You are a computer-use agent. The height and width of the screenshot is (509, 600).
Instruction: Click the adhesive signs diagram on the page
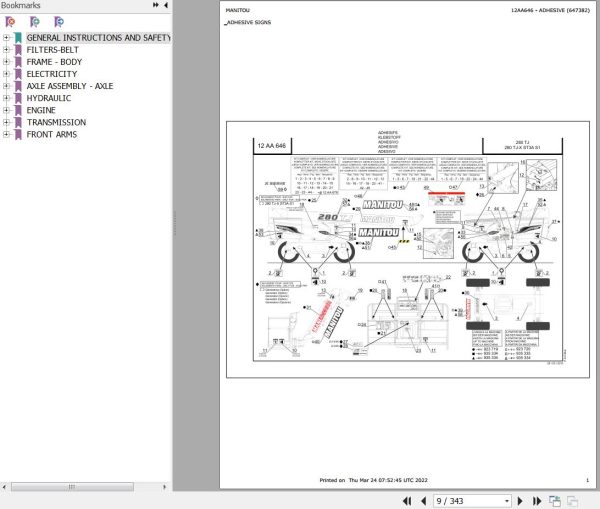[x=408, y=250]
